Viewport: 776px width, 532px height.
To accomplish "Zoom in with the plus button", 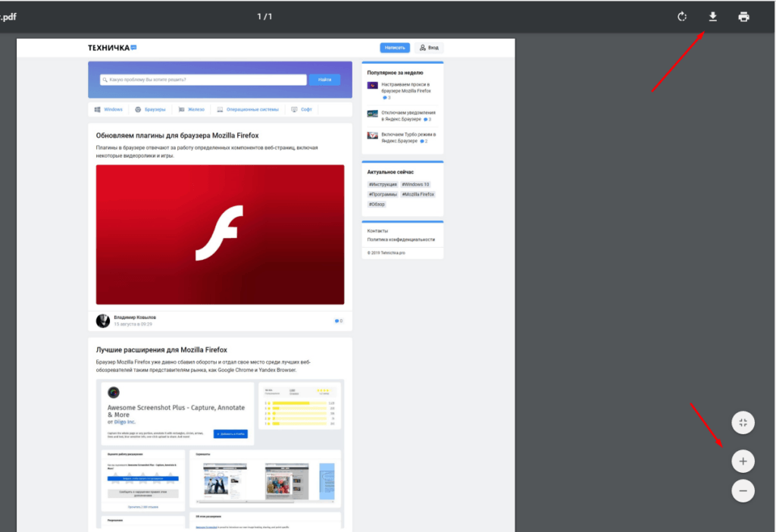I will click(743, 462).
